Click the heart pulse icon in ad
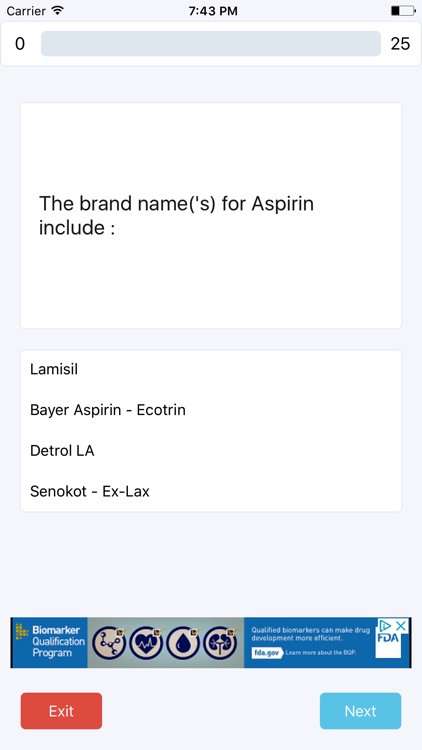 tap(146, 642)
